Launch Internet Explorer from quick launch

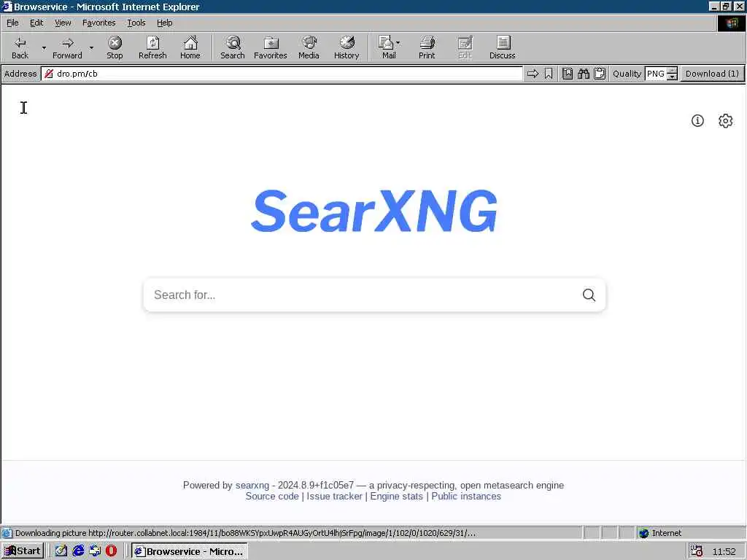(x=78, y=551)
